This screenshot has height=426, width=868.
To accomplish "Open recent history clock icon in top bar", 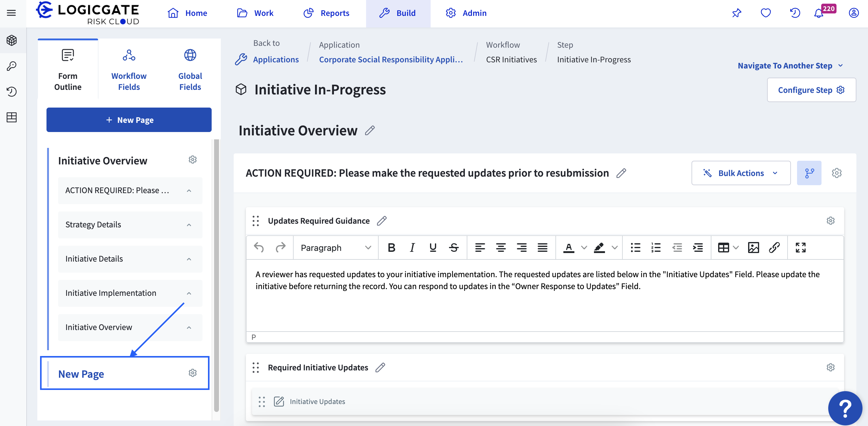I will pos(795,13).
